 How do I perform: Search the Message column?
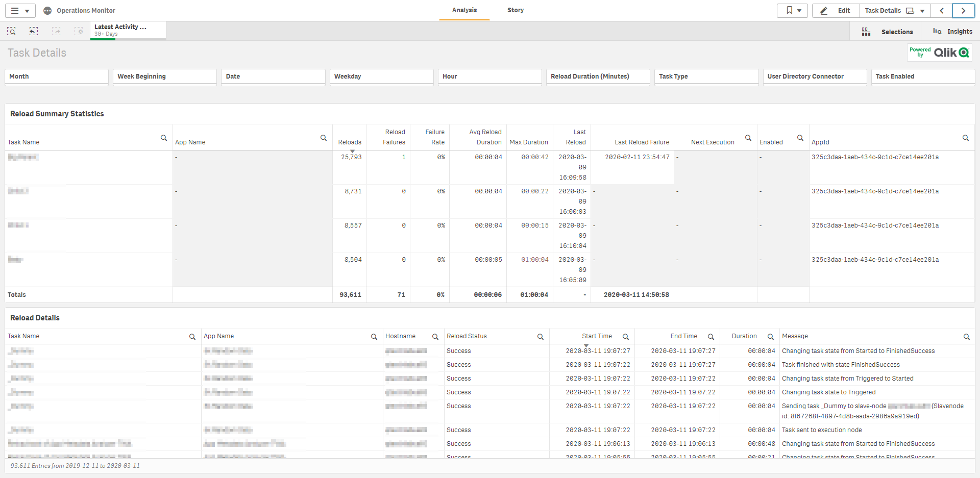point(967,337)
